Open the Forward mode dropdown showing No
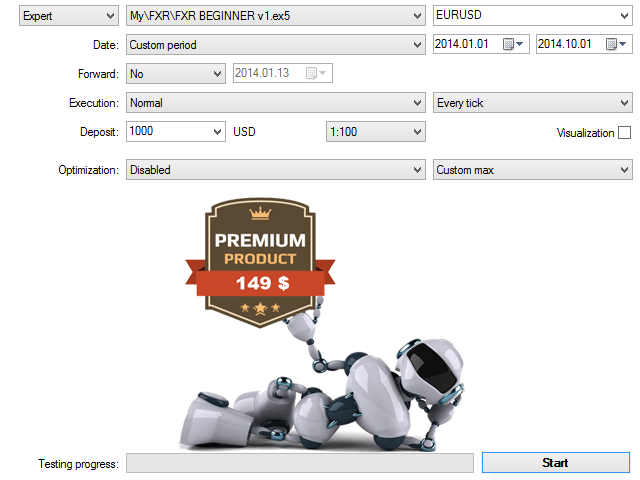Image resolution: width=640 pixels, height=480 pixels. pyautogui.click(x=176, y=73)
